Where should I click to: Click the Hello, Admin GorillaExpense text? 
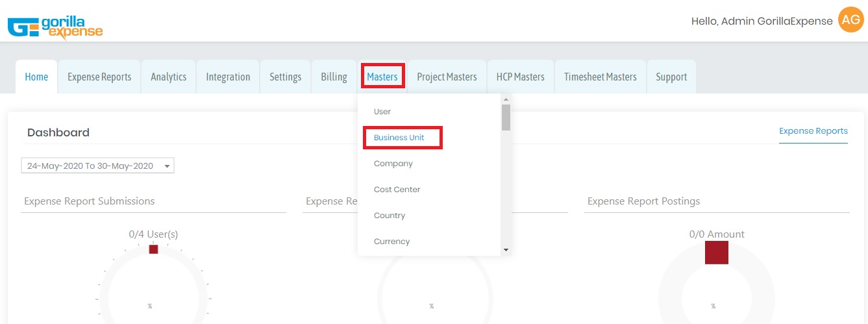762,21
